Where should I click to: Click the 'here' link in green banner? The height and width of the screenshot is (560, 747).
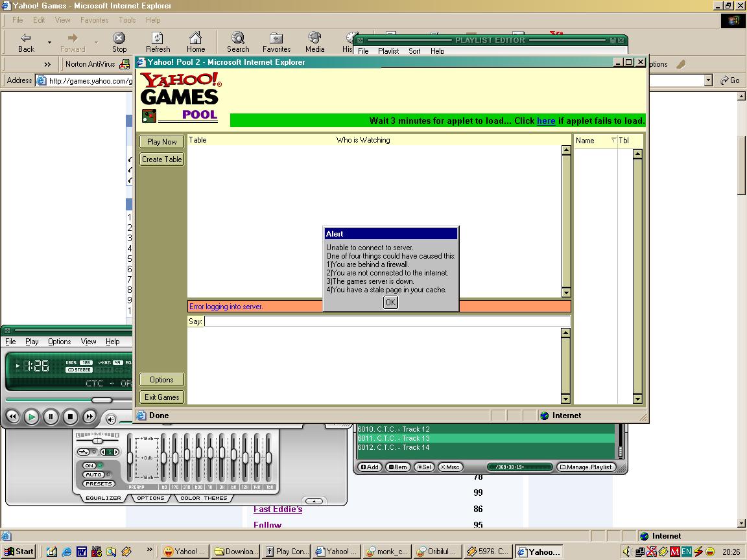click(x=546, y=121)
